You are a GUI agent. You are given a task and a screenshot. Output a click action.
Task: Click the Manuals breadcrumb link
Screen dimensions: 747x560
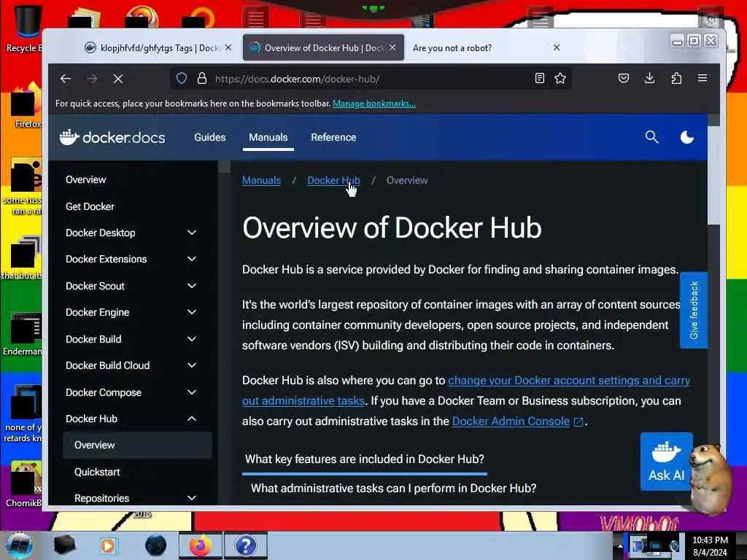click(x=262, y=181)
